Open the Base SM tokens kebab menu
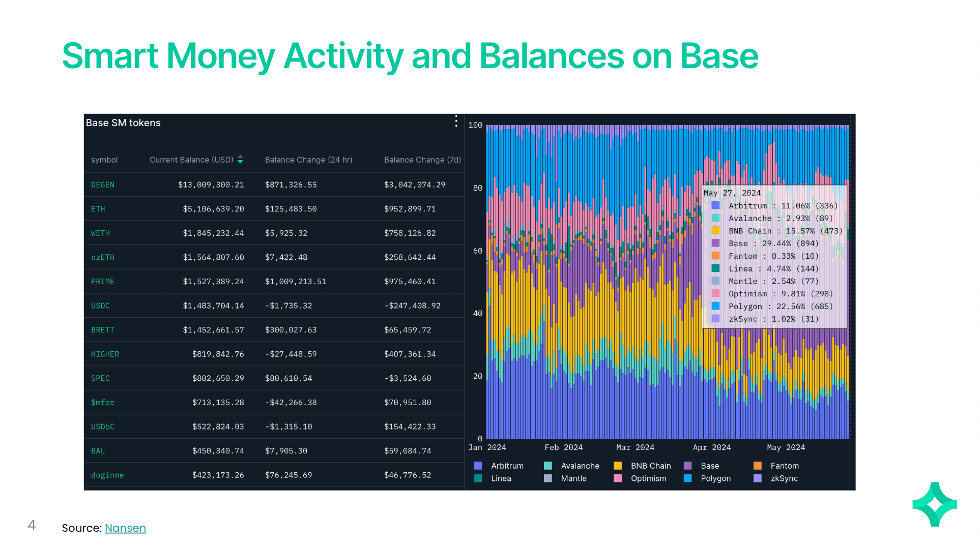The image size is (980, 547). pyautogui.click(x=456, y=121)
